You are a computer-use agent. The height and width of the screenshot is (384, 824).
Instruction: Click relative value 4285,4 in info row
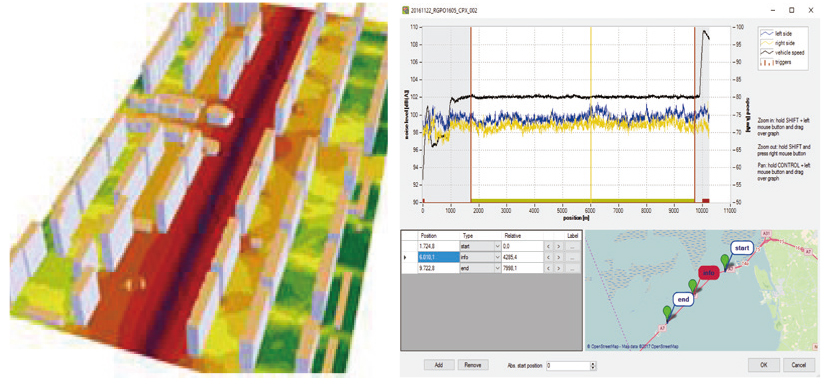(x=522, y=257)
